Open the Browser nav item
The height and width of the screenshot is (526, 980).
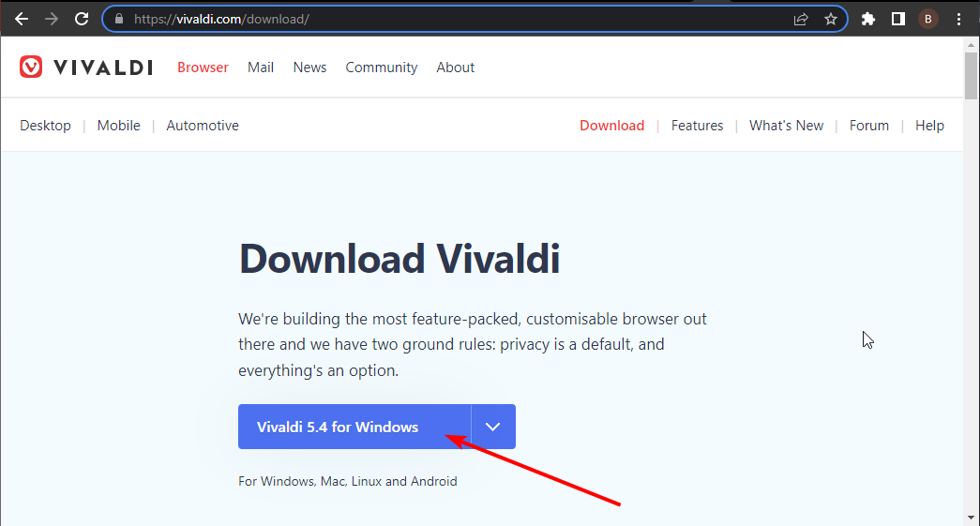click(203, 68)
